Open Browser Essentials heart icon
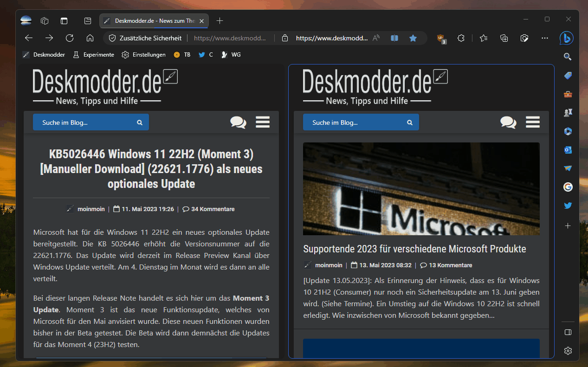 click(x=524, y=38)
